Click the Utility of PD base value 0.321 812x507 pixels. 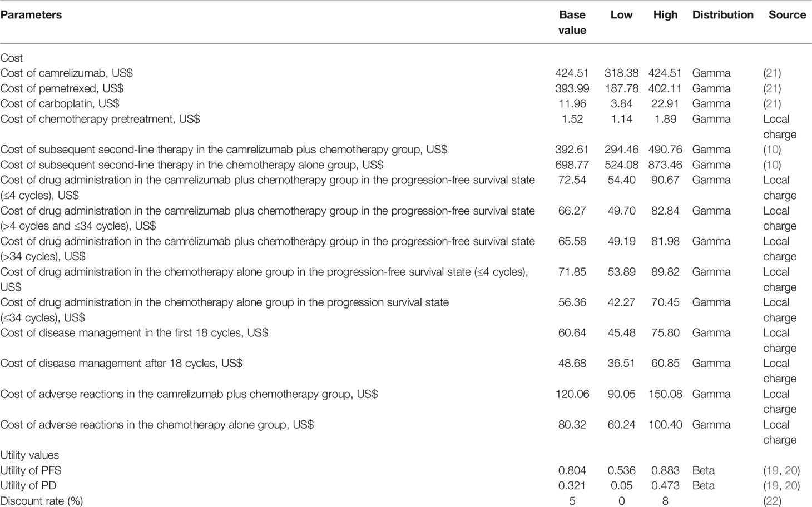pyautogui.click(x=572, y=486)
